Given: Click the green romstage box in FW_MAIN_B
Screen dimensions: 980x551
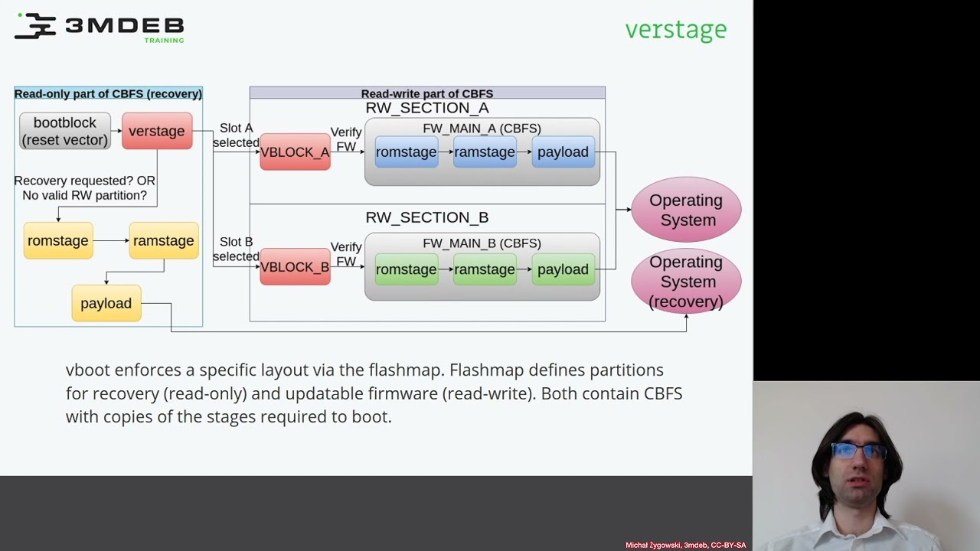Looking at the screenshot, I should click(x=407, y=269).
